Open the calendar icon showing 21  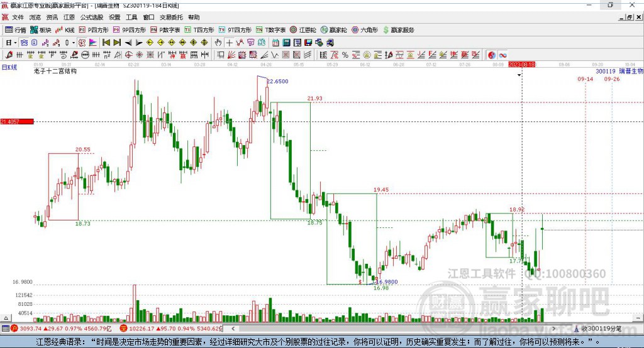(275, 43)
